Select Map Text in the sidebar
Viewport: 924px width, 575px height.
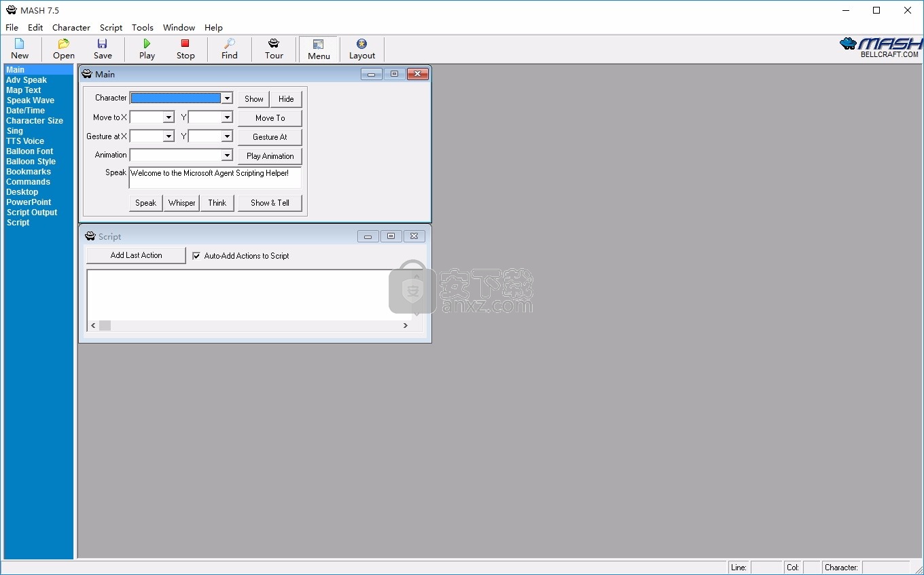tap(24, 90)
